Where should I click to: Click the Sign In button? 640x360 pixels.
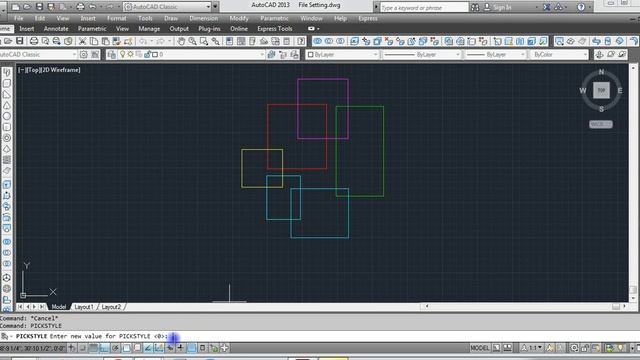(x=498, y=7)
